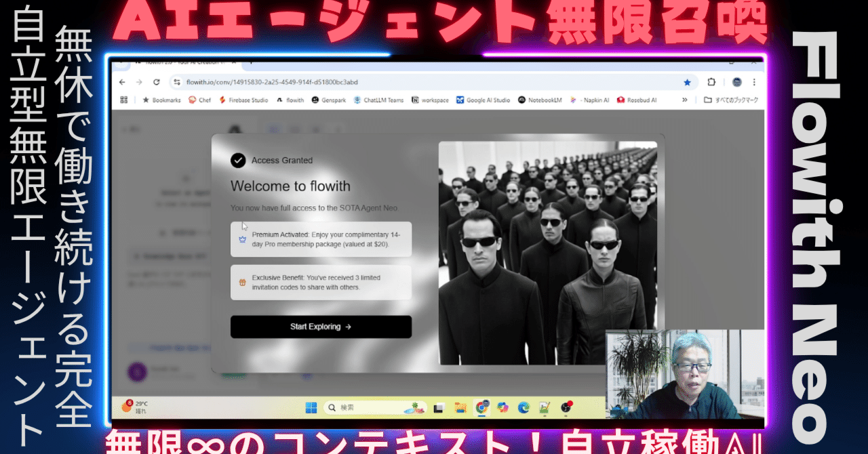Open the Chrome extensions puzzle icon
This screenshot has height=454, width=868.
click(x=711, y=81)
